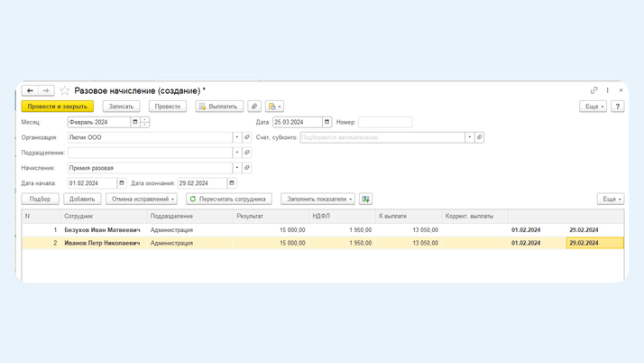
Task: Open the Подразделение dropdown arrow
Action: (237, 153)
